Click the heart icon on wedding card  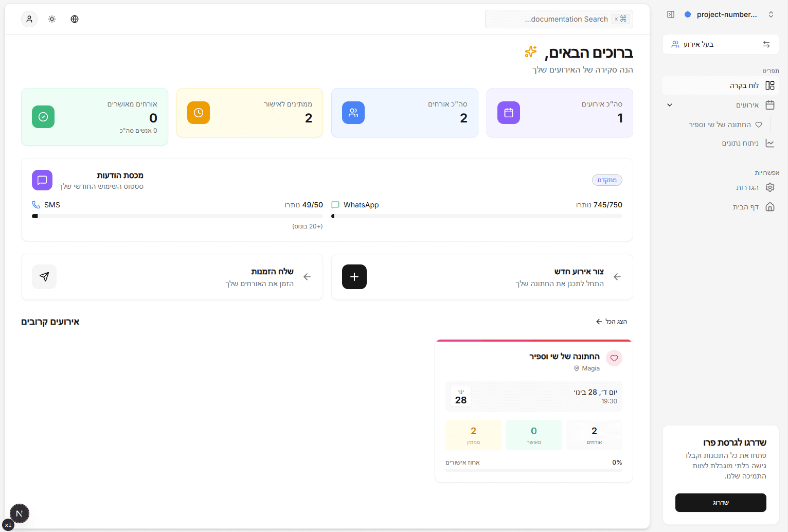pos(614,358)
